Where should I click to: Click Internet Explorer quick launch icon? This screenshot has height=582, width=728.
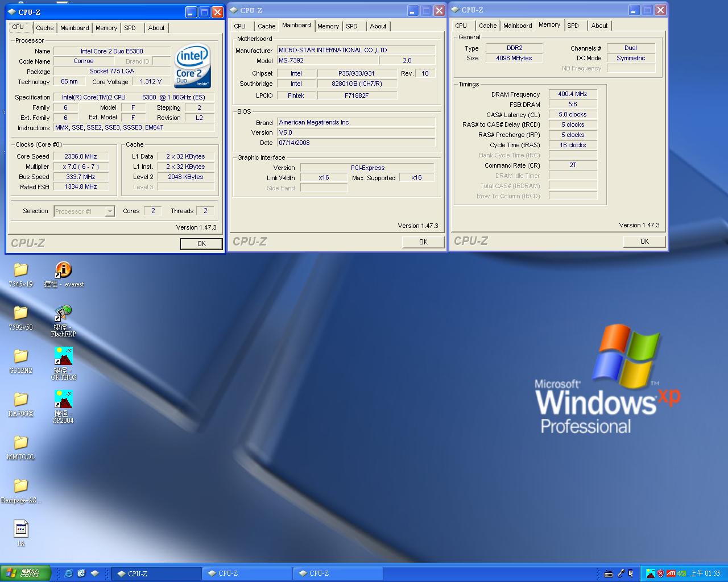pos(68,573)
